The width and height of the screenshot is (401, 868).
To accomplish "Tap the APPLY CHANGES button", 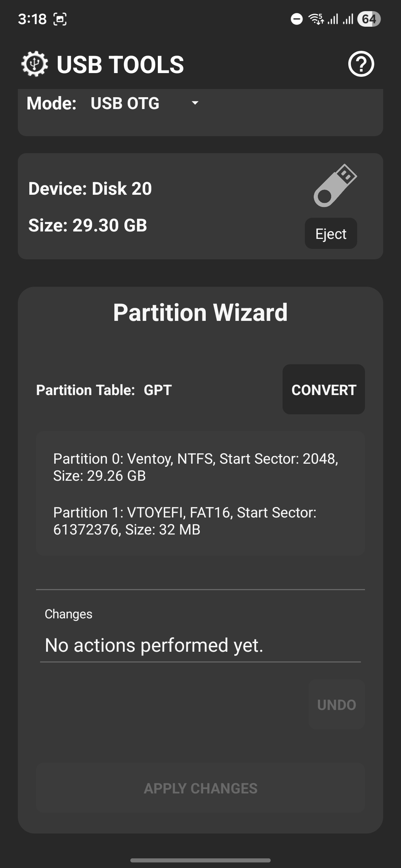I will click(x=200, y=788).
